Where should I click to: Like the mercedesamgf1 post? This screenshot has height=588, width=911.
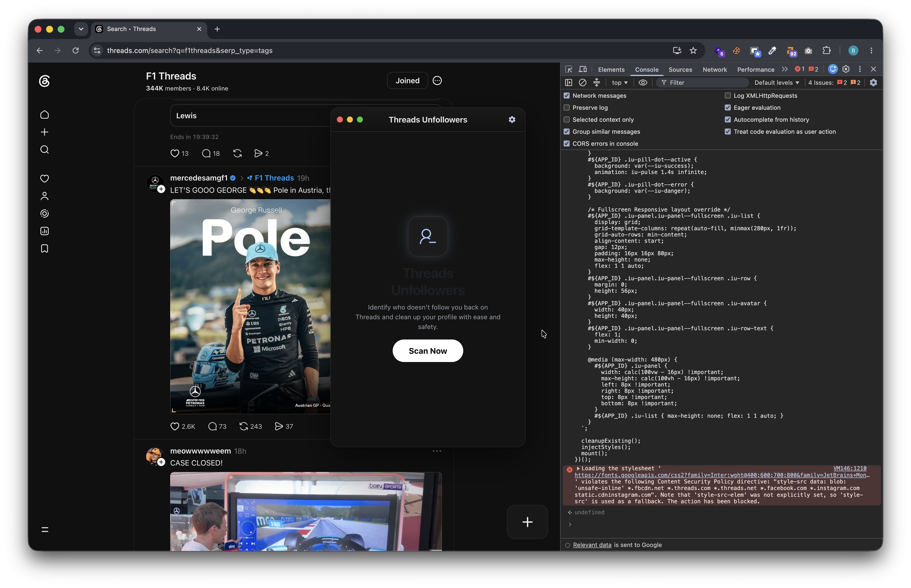tap(175, 426)
